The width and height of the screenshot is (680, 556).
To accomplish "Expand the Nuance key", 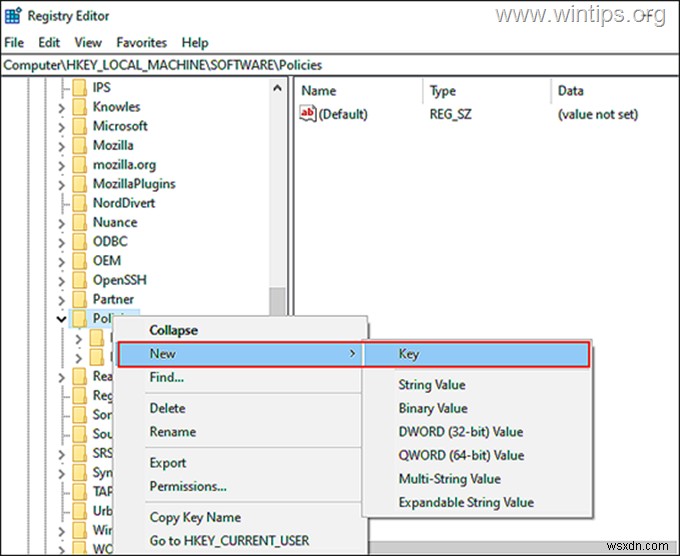I will pyautogui.click(x=62, y=223).
